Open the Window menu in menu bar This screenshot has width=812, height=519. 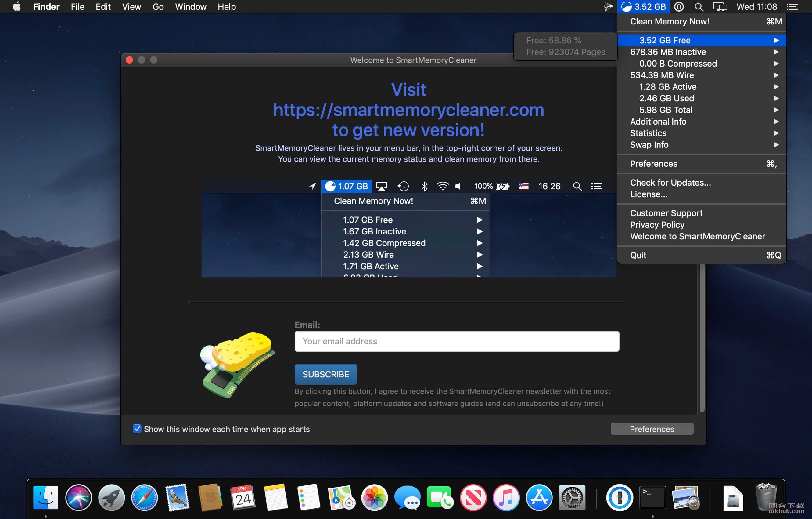point(191,7)
